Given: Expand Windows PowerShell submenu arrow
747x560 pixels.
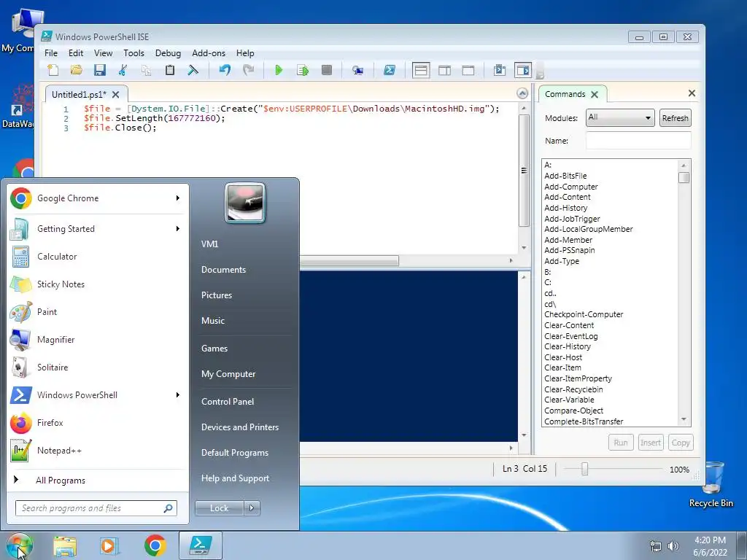Looking at the screenshot, I should (178, 394).
